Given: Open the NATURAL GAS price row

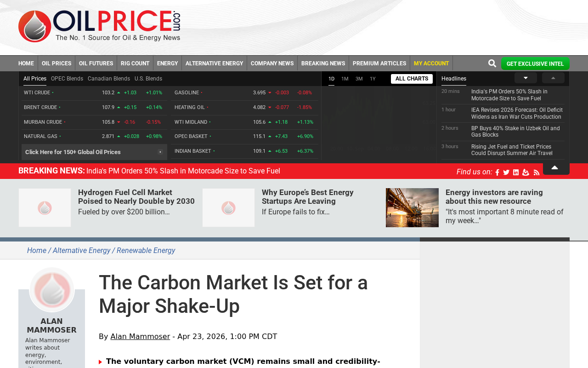Looking at the screenshot, I should pos(94,137).
